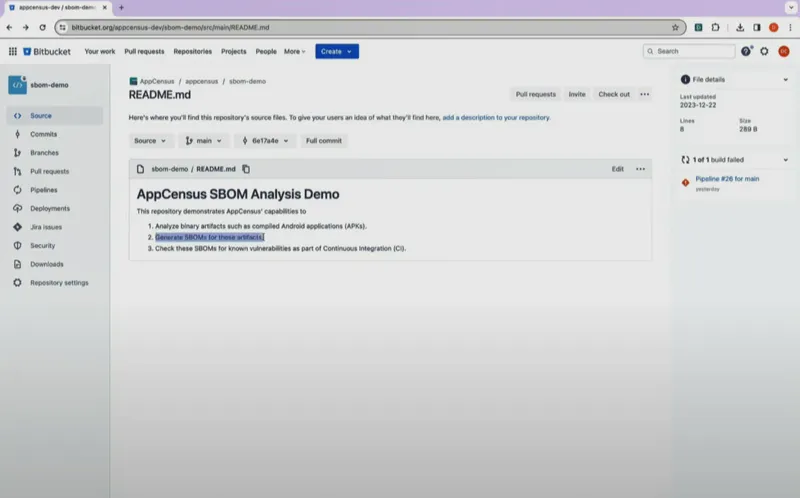This screenshot has height=498, width=800.
Task: Close the appcensus-dev browser tab
Action: (x=105, y=8)
